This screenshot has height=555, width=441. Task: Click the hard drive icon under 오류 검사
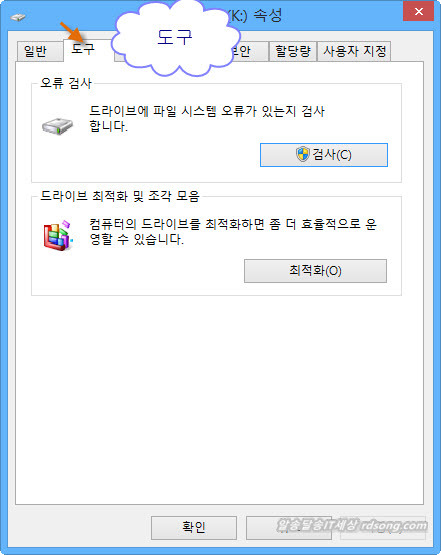point(57,126)
